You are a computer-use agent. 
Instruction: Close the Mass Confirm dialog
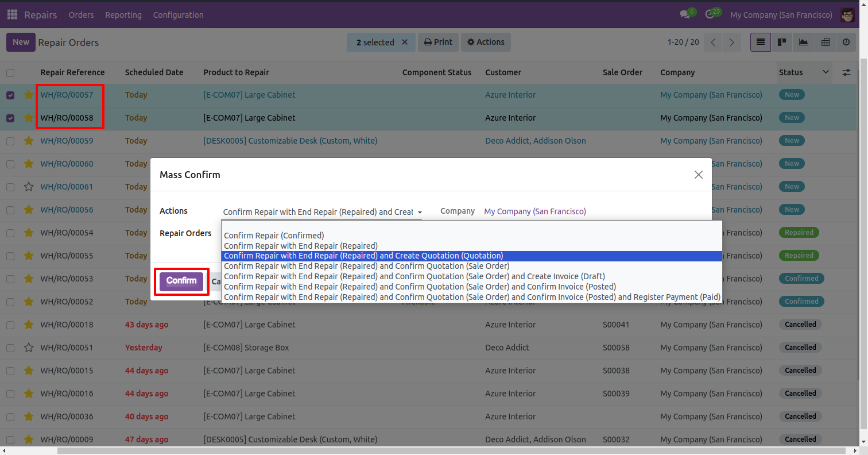(x=698, y=175)
